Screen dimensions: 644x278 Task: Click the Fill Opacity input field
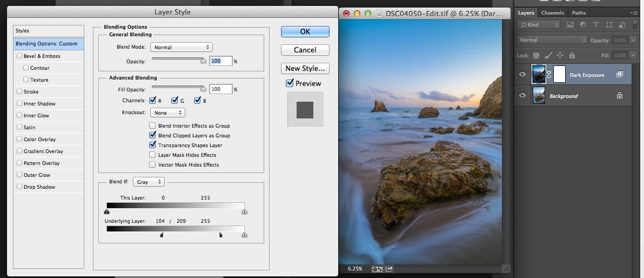[220, 89]
